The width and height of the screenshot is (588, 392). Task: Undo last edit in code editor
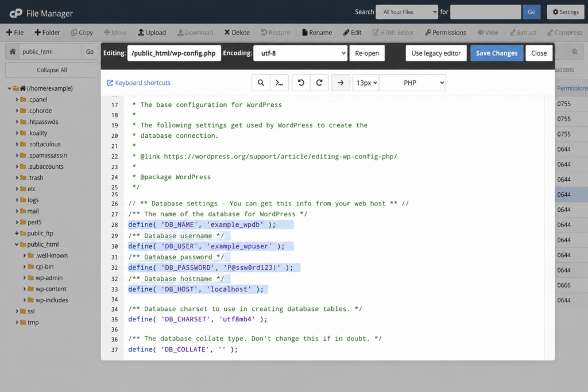(x=301, y=83)
